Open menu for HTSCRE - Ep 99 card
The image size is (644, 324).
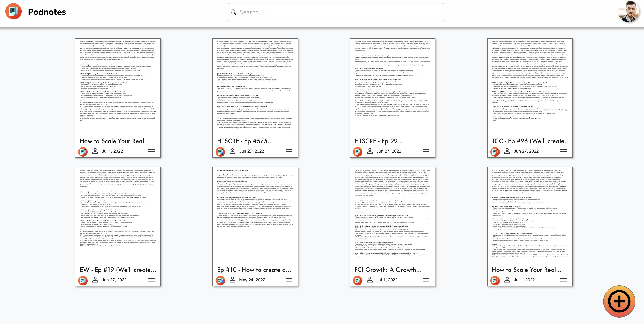(426, 151)
